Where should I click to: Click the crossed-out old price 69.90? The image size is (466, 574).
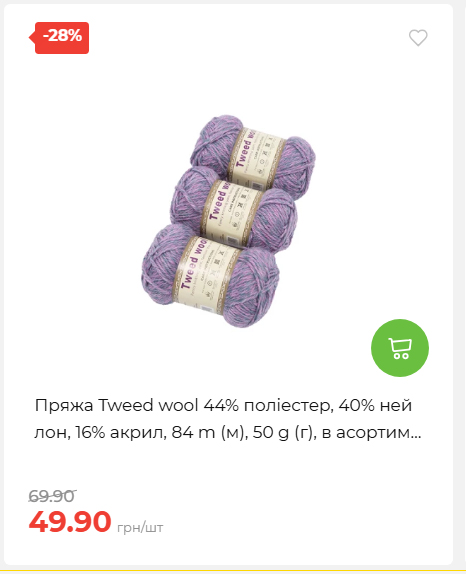coord(52,496)
